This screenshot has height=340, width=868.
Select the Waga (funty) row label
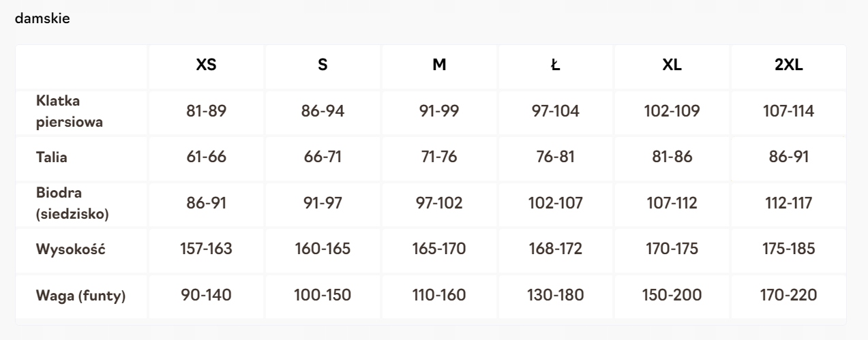click(x=81, y=296)
